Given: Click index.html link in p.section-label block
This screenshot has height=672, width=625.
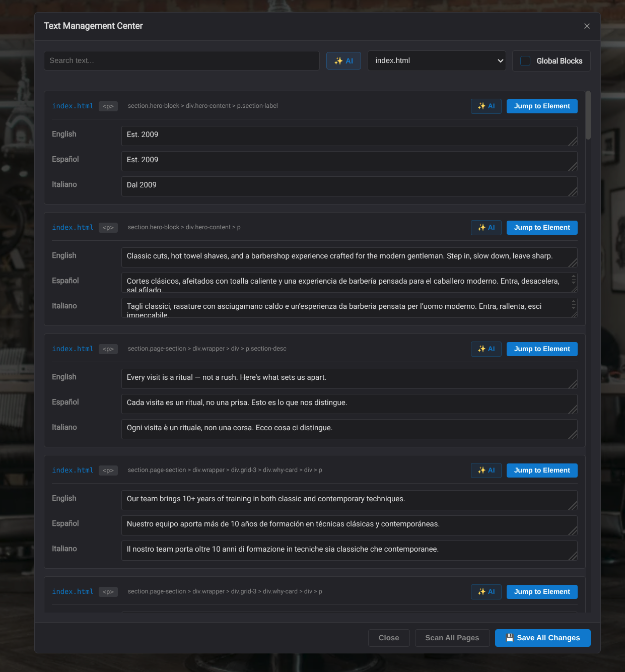Looking at the screenshot, I should coord(73,106).
